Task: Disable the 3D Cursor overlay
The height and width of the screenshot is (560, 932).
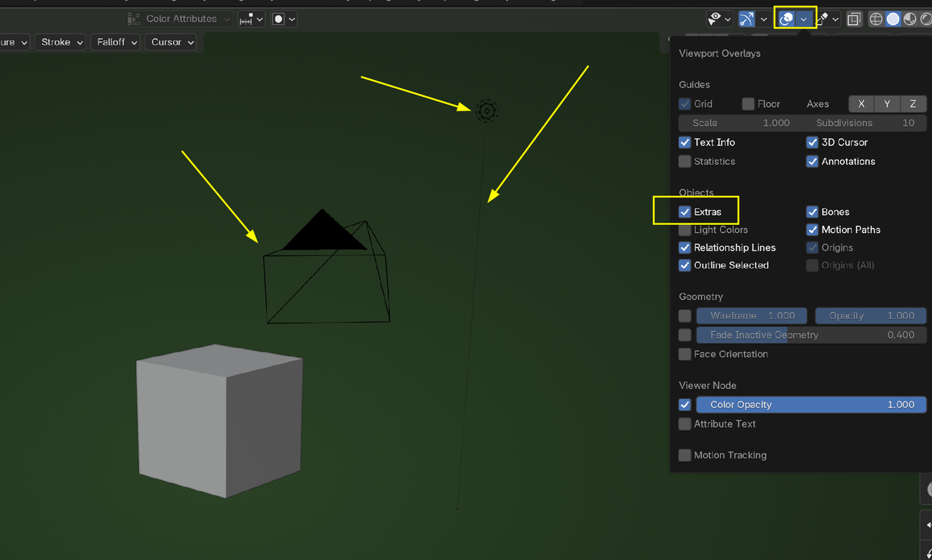Action: coord(813,143)
